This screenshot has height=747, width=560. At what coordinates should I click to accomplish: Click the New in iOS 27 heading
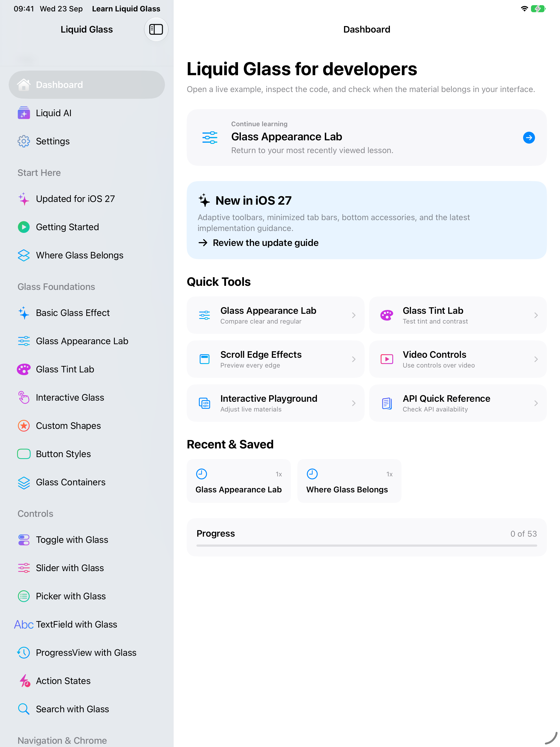(253, 201)
